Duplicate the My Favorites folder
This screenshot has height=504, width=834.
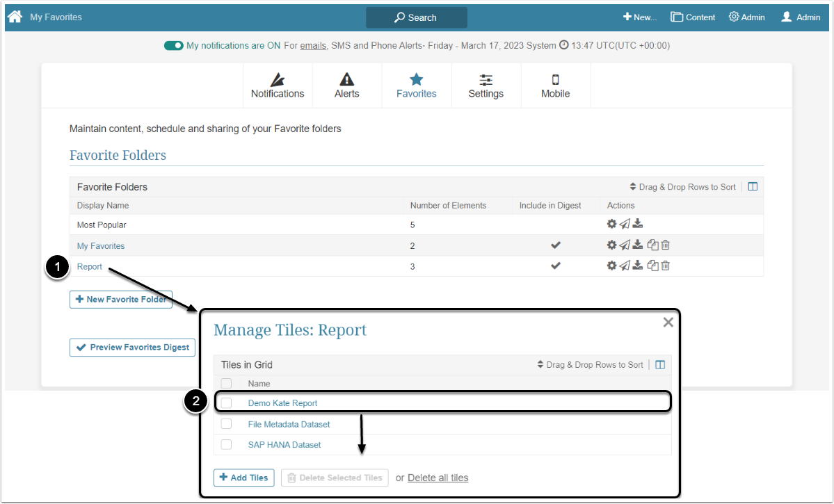[652, 245]
